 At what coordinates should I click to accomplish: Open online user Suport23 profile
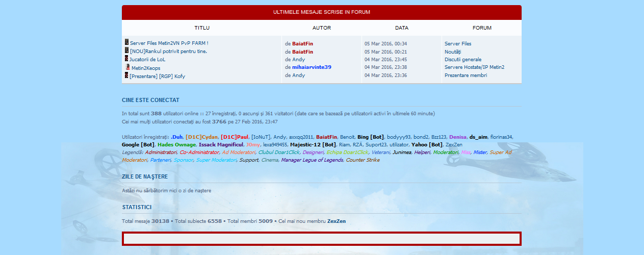(x=376, y=145)
